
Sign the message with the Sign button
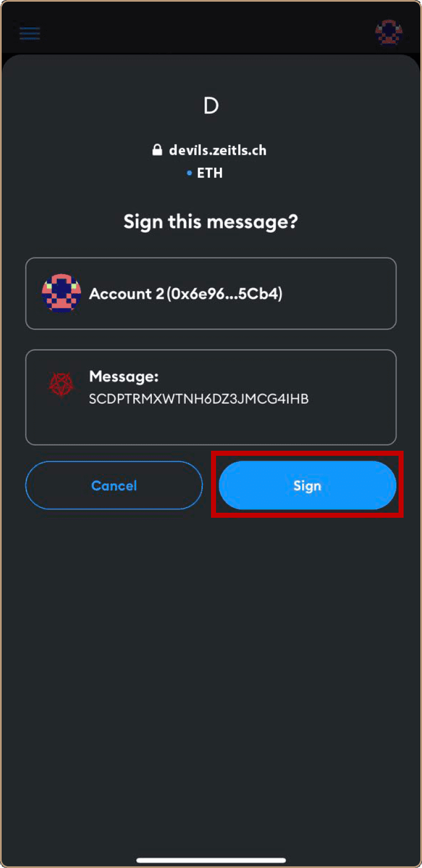pyautogui.click(x=308, y=485)
